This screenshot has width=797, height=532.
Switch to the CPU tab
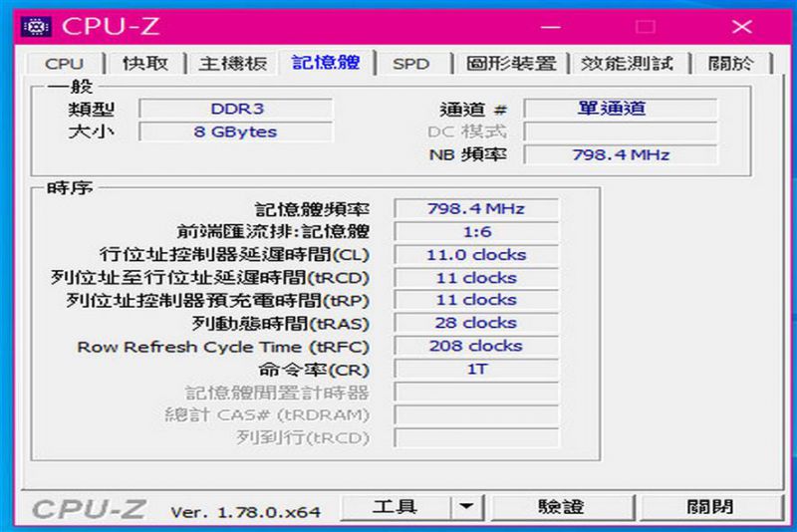pos(64,64)
